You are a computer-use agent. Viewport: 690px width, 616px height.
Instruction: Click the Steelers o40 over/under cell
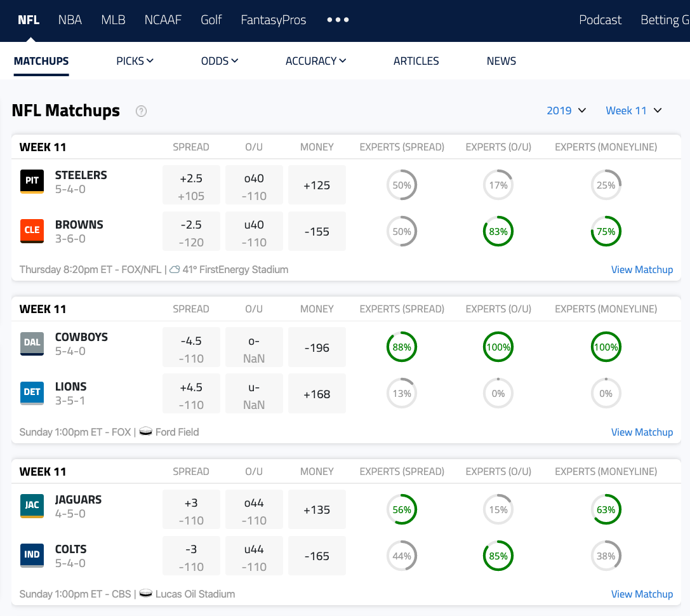point(254,185)
